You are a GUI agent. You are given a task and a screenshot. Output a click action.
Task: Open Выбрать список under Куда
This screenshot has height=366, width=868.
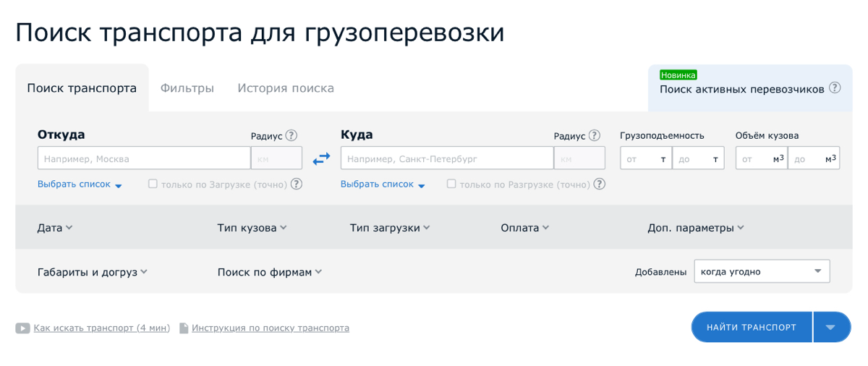click(383, 184)
